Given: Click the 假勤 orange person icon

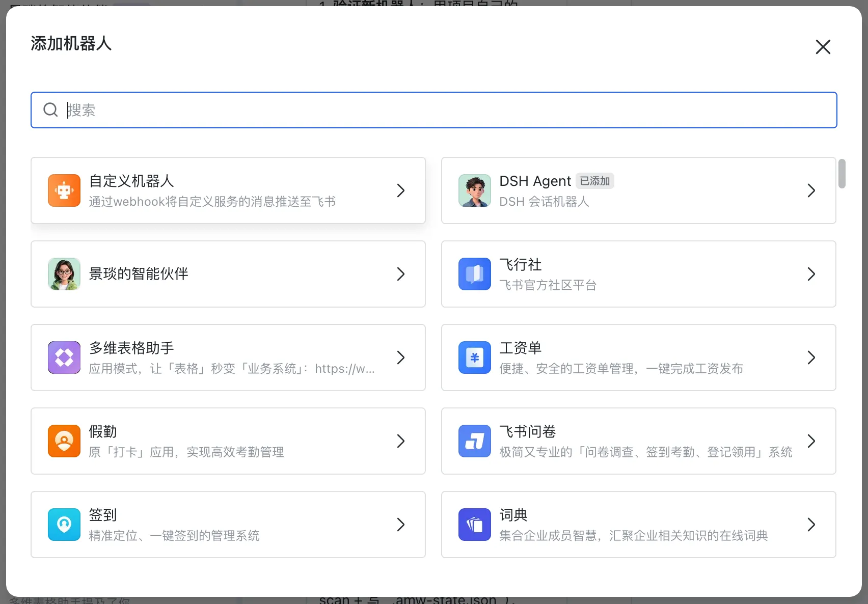Looking at the screenshot, I should [x=64, y=441].
